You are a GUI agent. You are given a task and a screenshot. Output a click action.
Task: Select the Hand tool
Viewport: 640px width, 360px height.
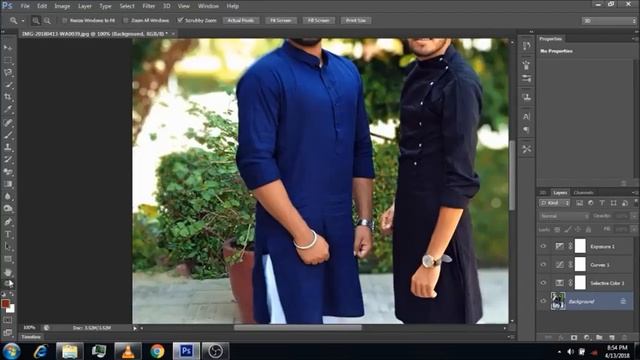coord(8,272)
